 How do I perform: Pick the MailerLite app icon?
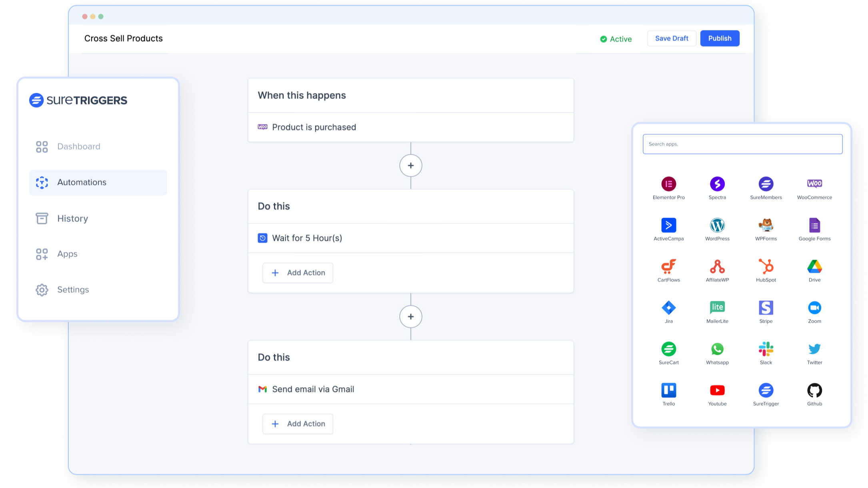[717, 308]
